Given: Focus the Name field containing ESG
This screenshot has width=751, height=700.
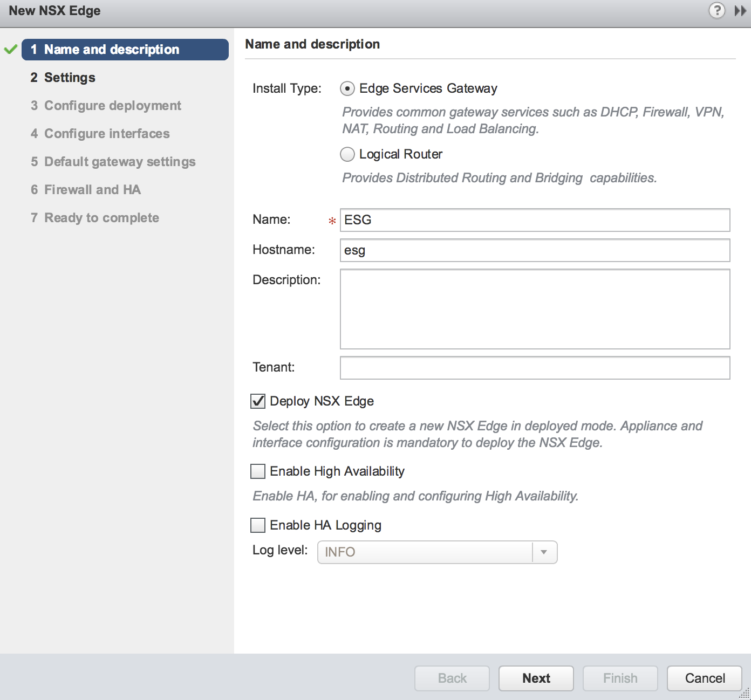Looking at the screenshot, I should [535, 220].
